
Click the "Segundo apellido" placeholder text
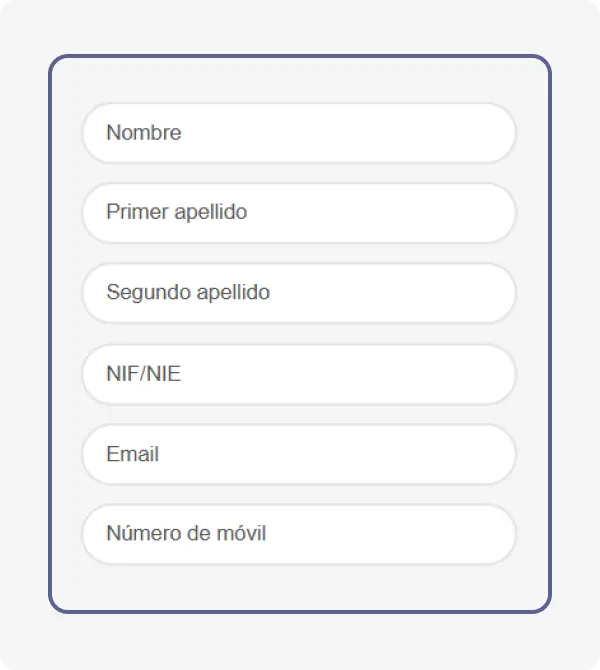[188, 293]
